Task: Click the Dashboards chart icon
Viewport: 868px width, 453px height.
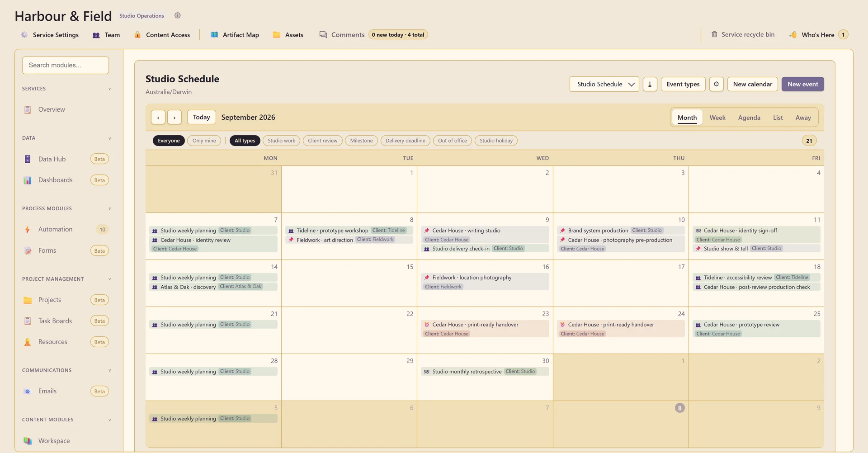Action: click(x=28, y=180)
